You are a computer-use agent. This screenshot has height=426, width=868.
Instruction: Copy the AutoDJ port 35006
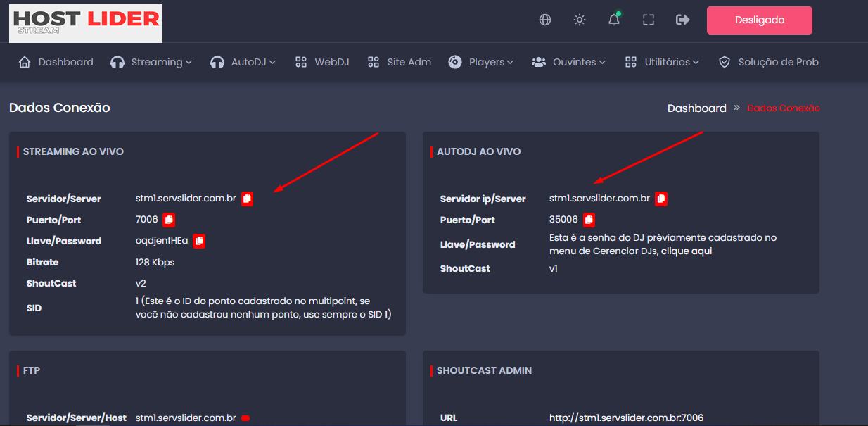click(x=589, y=220)
